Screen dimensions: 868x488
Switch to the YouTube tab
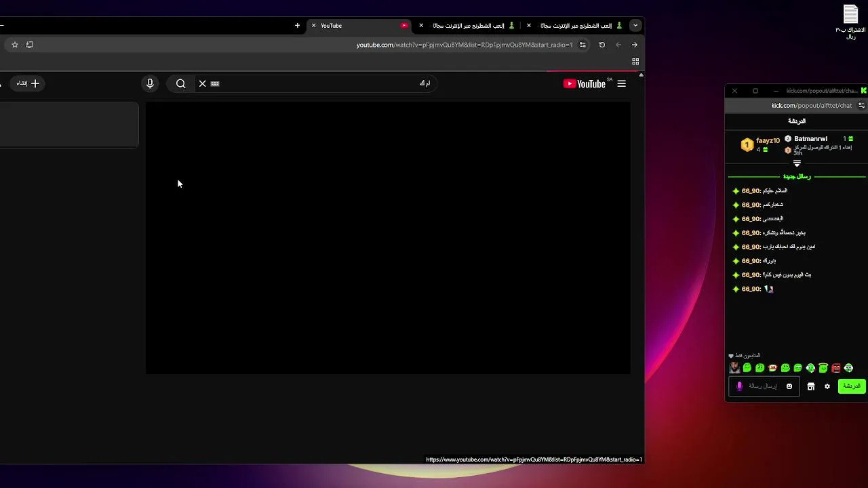point(359,26)
